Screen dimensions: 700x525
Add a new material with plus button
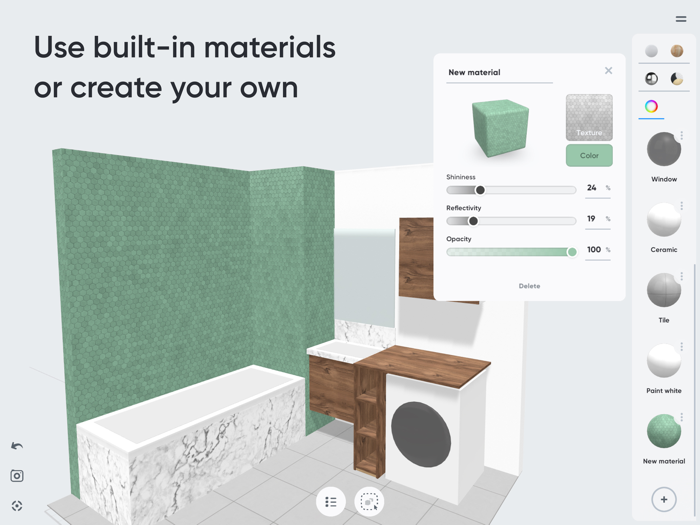[664, 499]
